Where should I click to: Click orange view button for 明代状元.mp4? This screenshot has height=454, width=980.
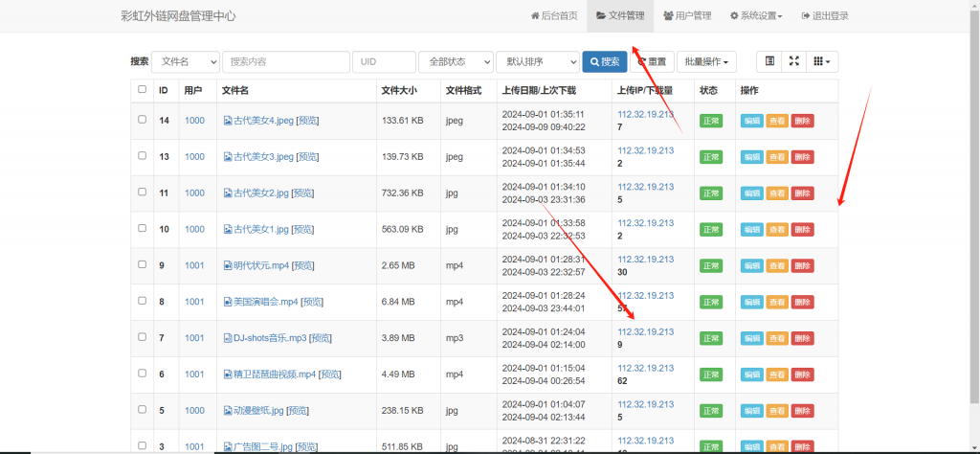coord(777,265)
